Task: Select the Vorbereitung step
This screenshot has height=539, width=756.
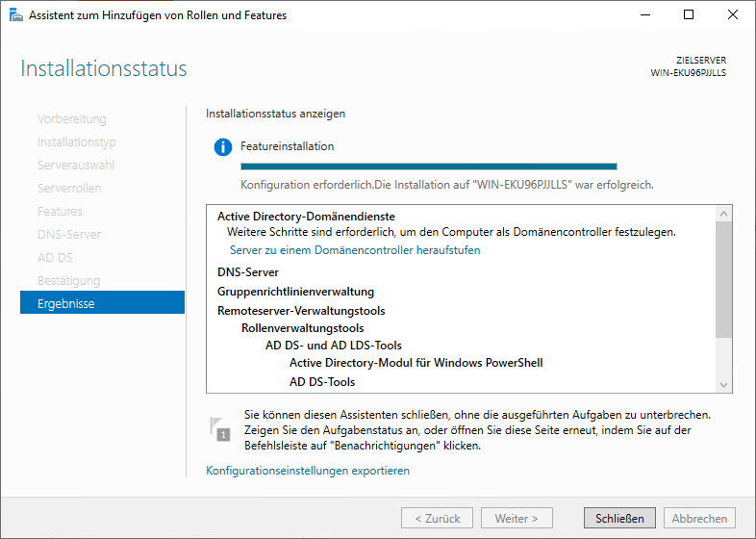Action: 72,118
